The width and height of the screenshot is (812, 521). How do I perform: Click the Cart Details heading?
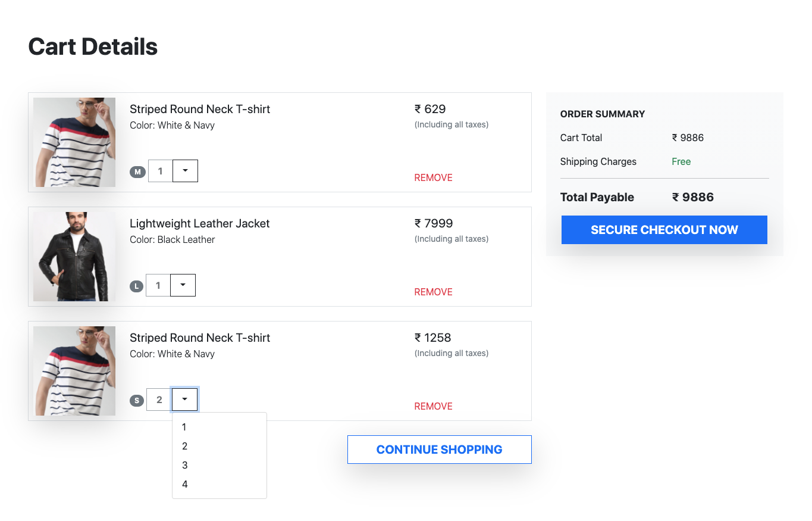(93, 46)
